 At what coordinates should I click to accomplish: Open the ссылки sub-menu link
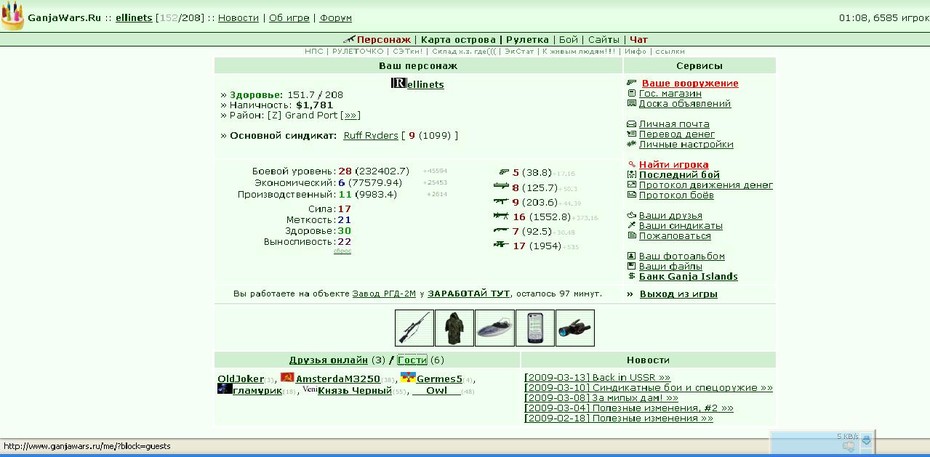pos(669,52)
